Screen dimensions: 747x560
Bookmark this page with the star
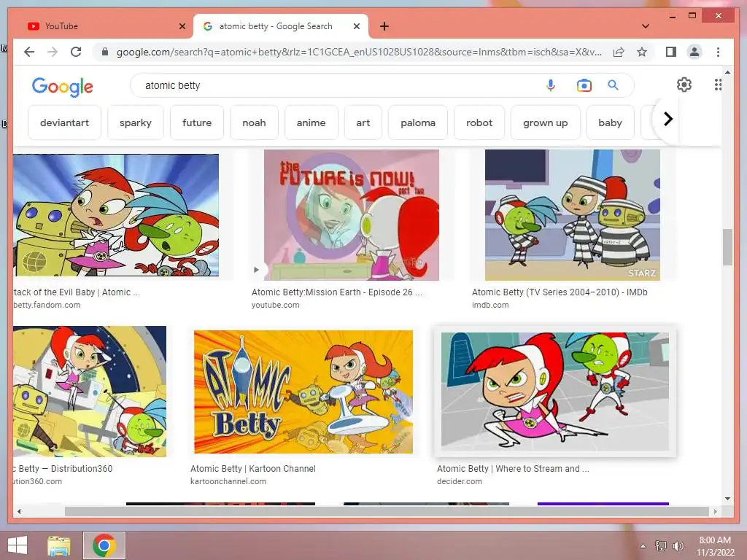(642, 52)
